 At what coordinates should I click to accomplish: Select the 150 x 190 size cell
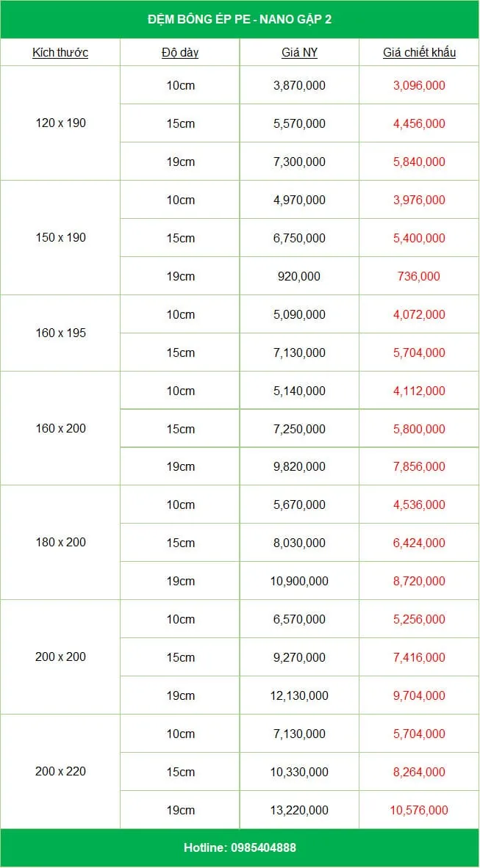60,237
